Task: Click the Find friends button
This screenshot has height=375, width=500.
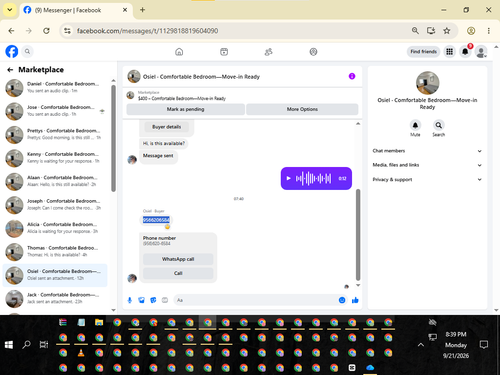Action: coord(423,52)
